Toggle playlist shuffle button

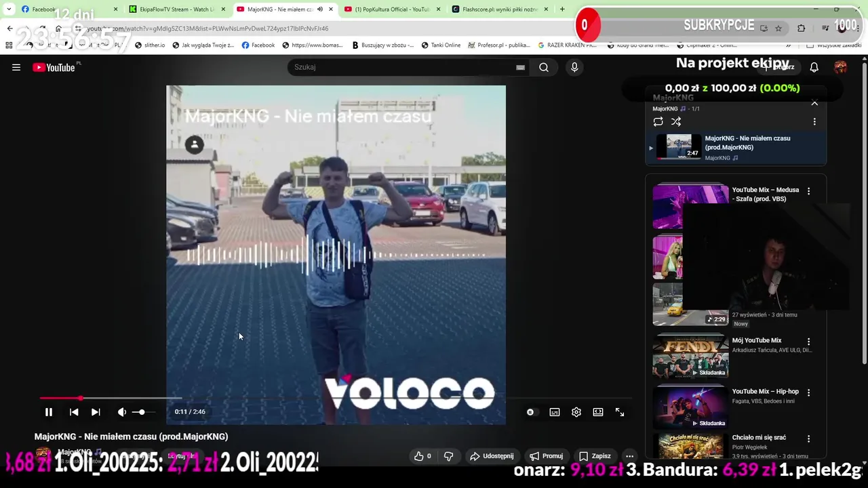tap(676, 122)
